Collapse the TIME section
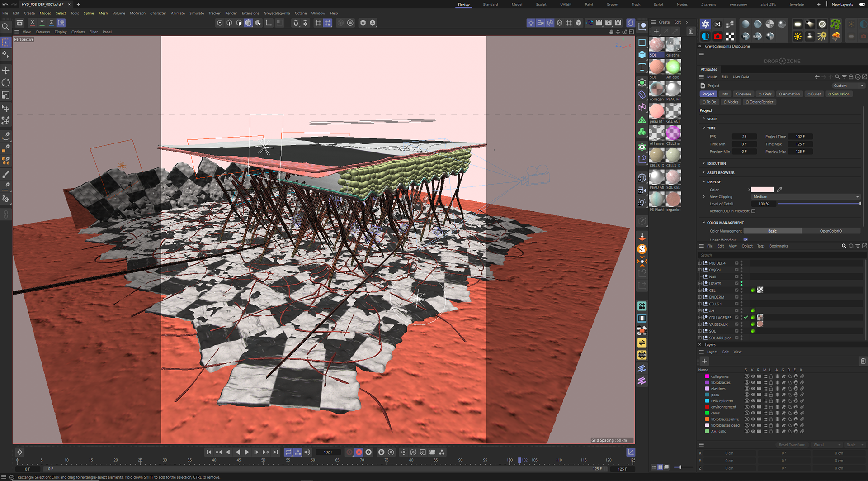This screenshot has width=868, height=481. click(704, 128)
